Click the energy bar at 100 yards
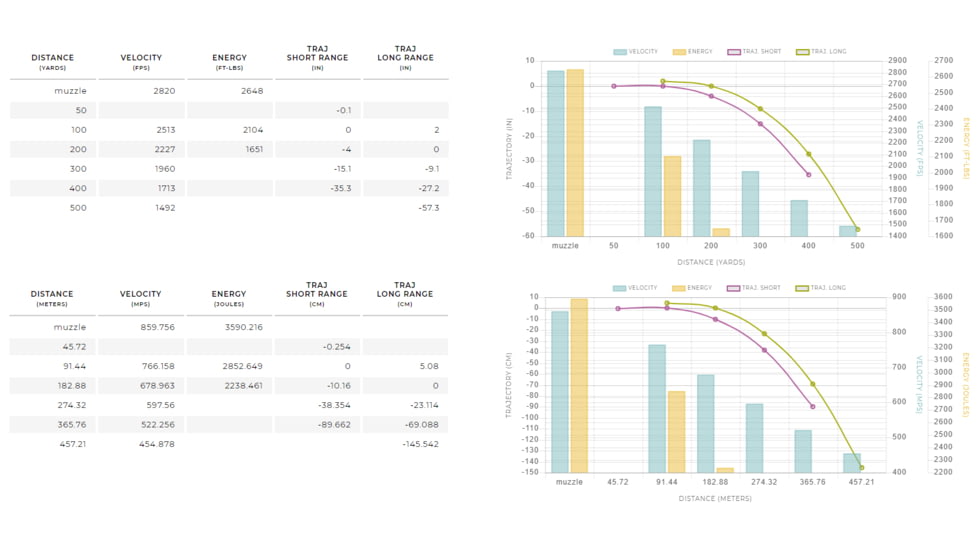Screen dimensions: 978x550 click(672, 195)
